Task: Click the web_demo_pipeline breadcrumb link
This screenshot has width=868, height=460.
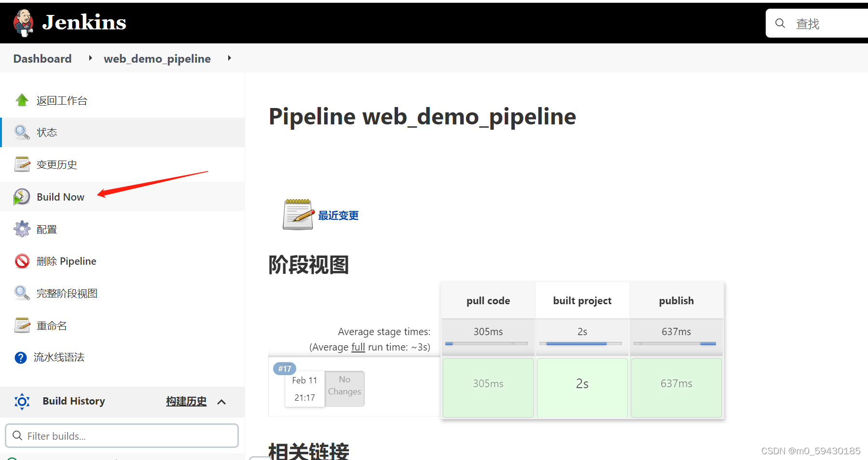Action: [x=157, y=59]
